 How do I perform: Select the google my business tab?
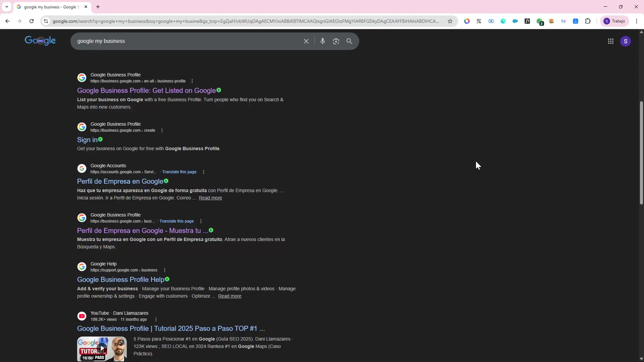tap(52, 7)
